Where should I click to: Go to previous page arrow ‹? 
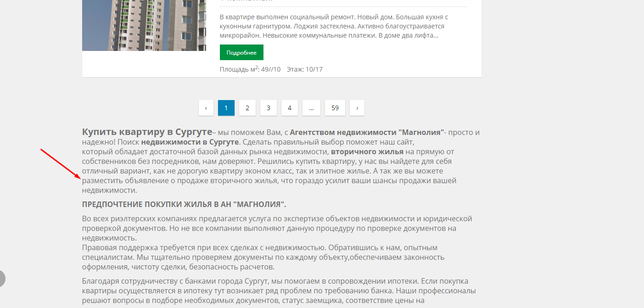[206, 108]
